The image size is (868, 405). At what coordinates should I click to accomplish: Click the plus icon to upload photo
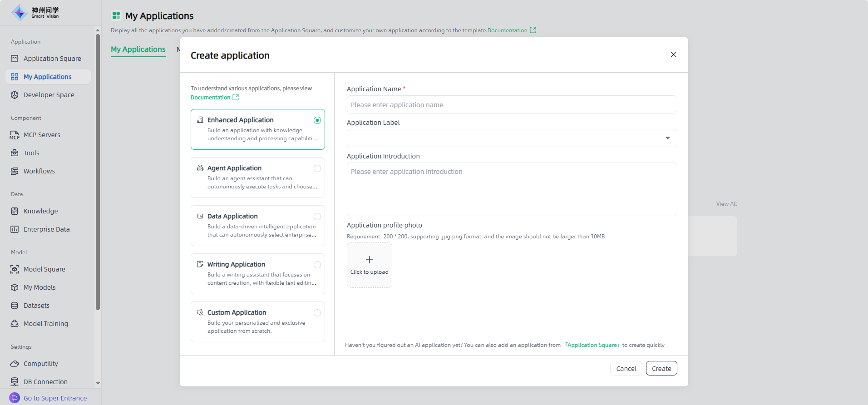[370, 260]
